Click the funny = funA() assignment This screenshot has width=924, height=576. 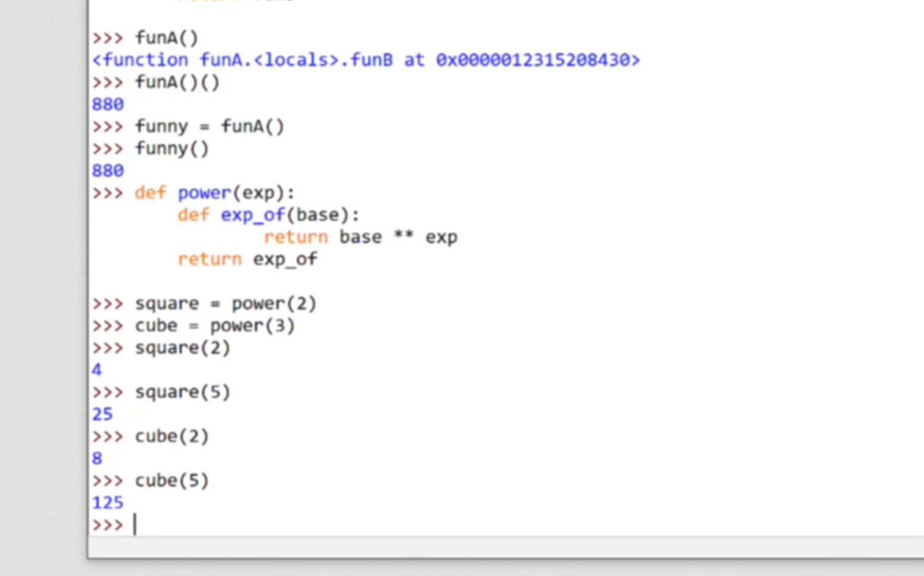209,126
